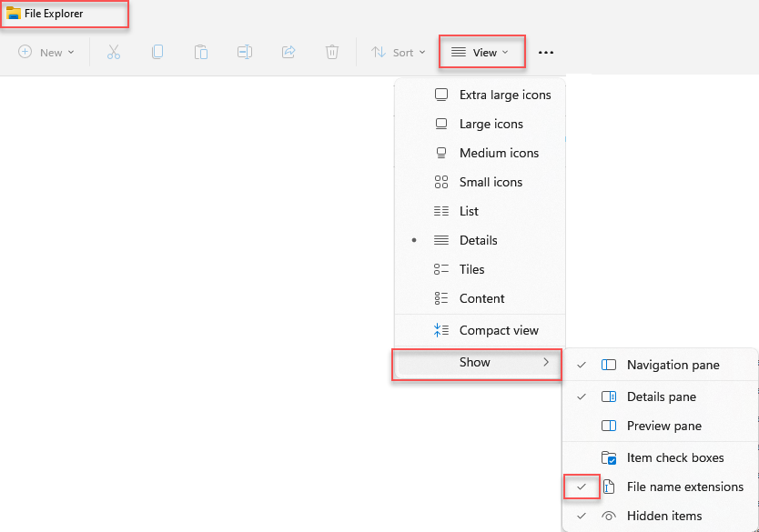This screenshot has width=759, height=532.
Task: Open the New dropdown
Action: (x=46, y=52)
